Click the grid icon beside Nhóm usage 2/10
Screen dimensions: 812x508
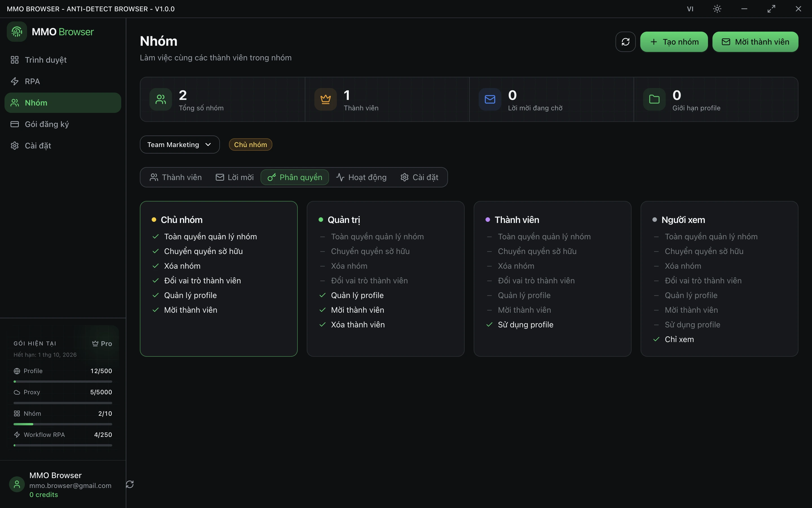17,413
